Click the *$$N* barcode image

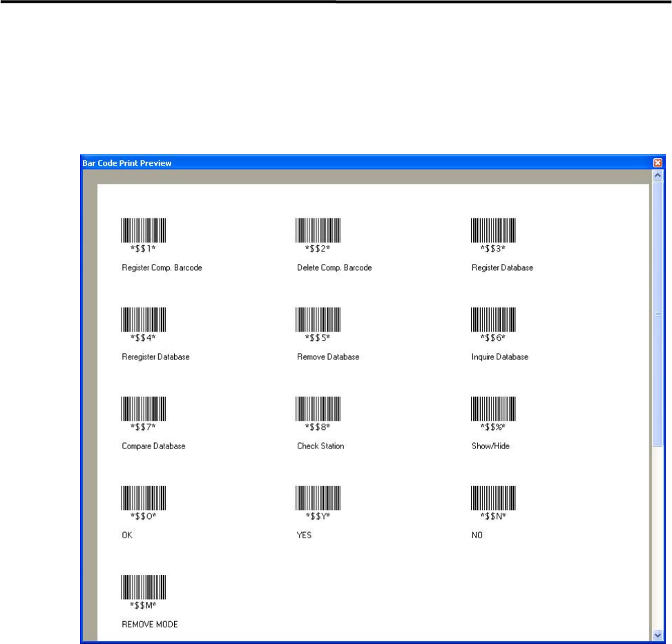pos(493,498)
